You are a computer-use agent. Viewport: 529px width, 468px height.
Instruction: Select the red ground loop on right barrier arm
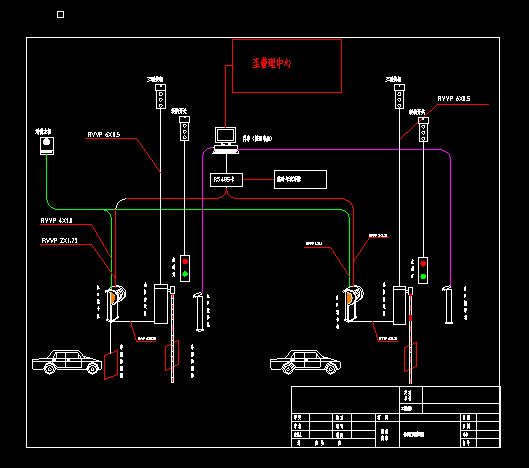click(x=411, y=357)
